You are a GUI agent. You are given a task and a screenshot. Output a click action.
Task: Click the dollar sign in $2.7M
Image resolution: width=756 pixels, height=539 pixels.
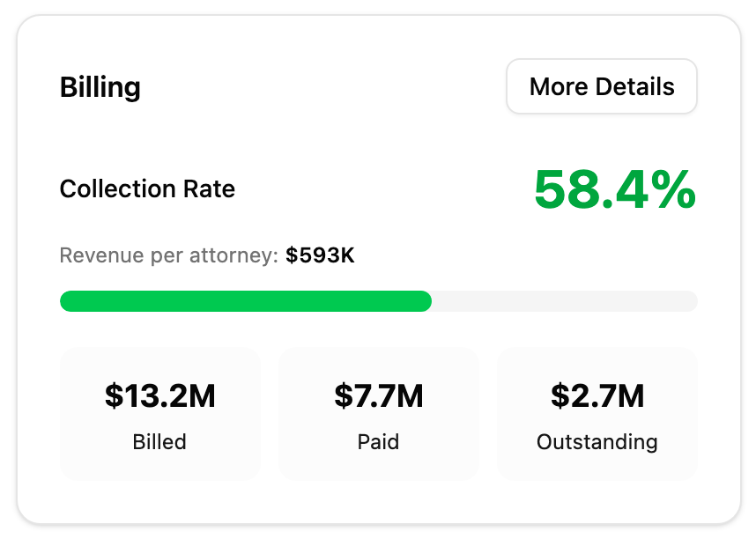tap(560, 396)
